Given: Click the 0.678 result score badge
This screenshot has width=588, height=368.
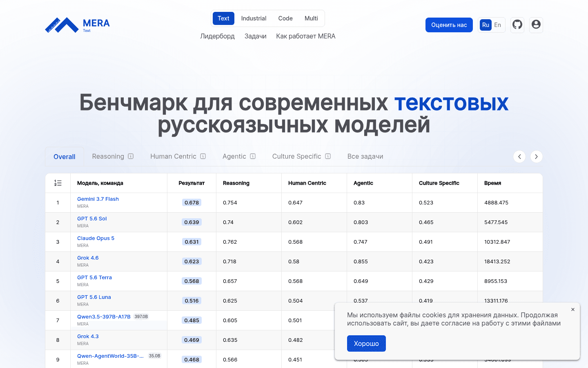Looking at the screenshot, I should point(192,202).
